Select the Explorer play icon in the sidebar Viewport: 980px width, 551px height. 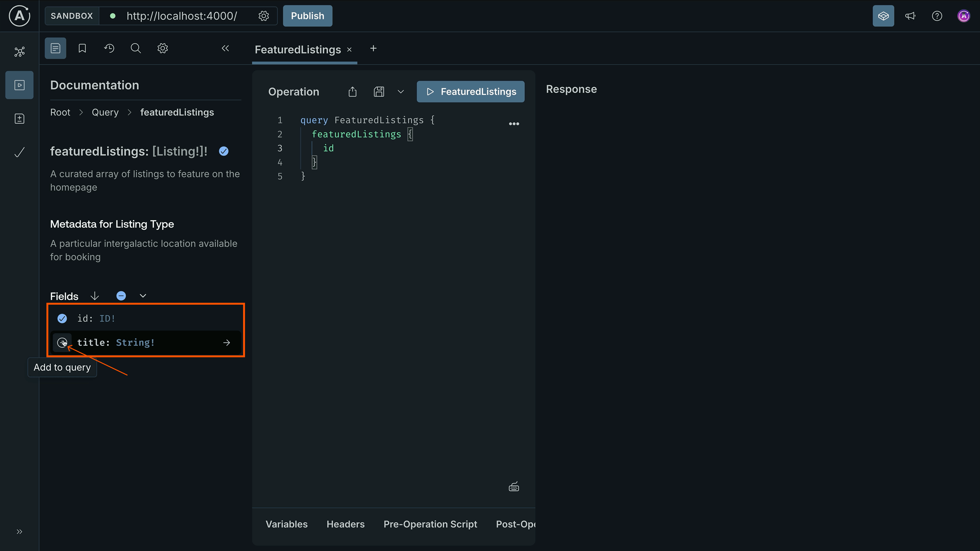click(x=19, y=85)
